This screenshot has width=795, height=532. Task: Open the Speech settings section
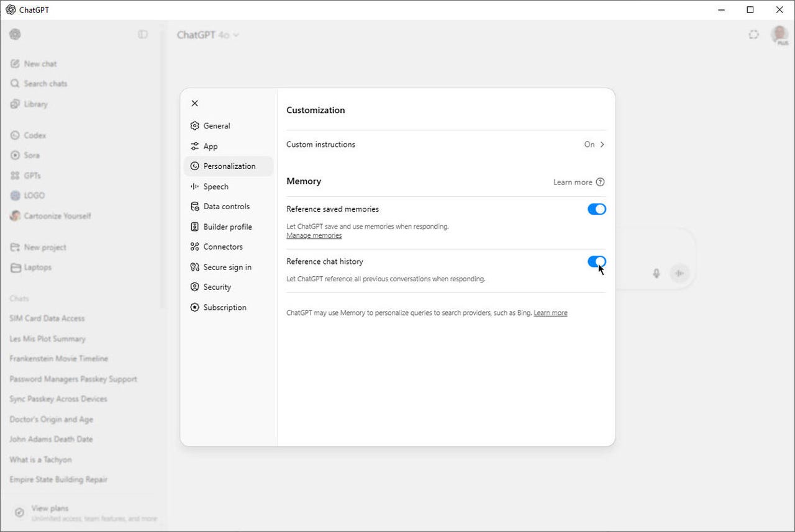229,186
